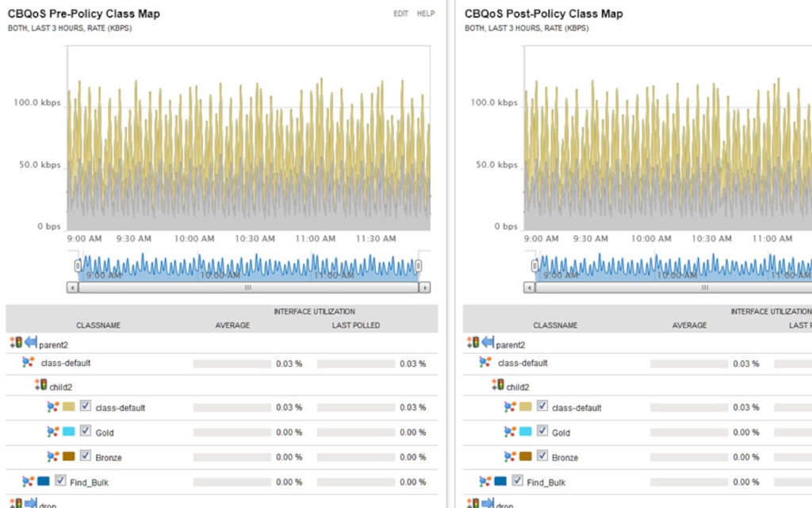Click class-default's class map icon under parent2
Viewport: 812px width, 508px height.
pyautogui.click(x=29, y=364)
